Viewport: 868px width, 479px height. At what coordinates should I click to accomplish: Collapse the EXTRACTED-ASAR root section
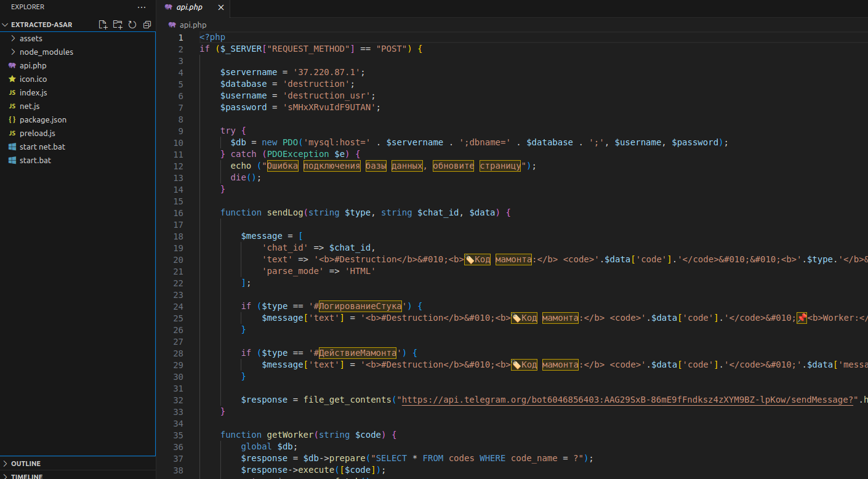pos(6,25)
